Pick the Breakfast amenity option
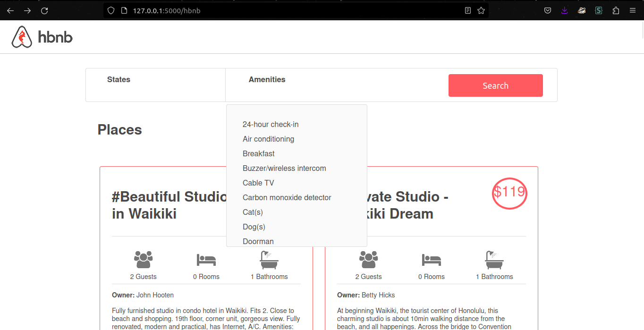 [258, 154]
